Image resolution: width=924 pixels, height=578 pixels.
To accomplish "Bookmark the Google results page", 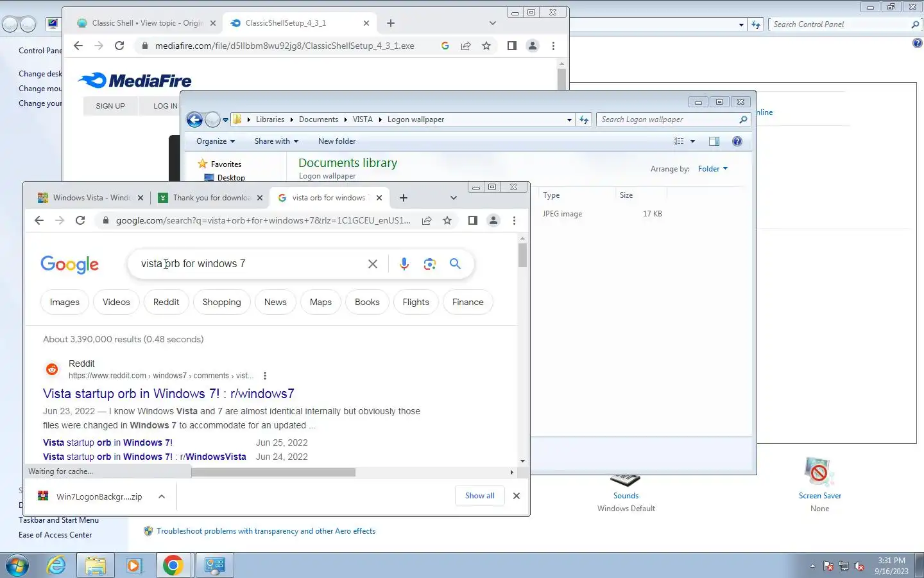I will [447, 220].
